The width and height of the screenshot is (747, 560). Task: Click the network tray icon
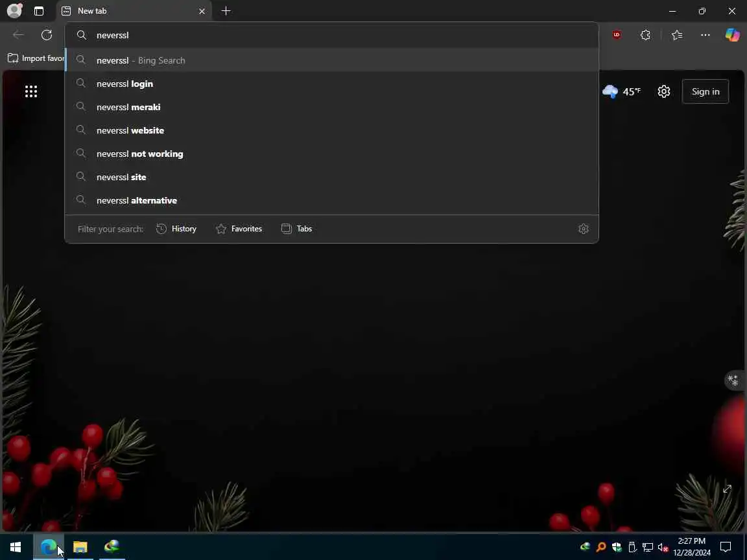coord(647,547)
